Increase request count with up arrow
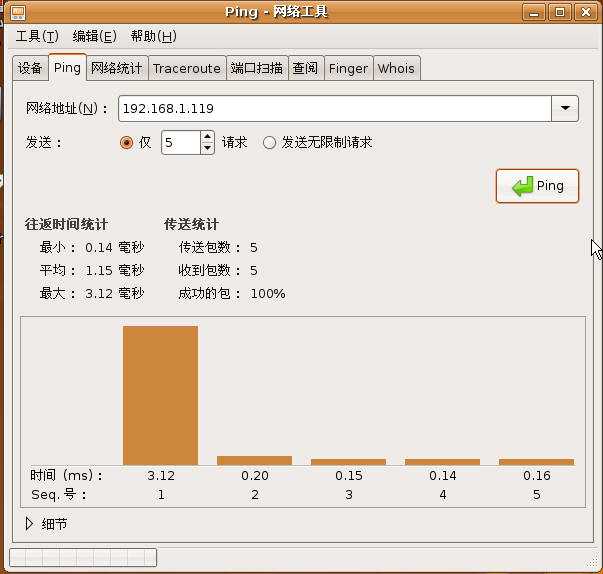The height and width of the screenshot is (574, 603). click(x=207, y=136)
